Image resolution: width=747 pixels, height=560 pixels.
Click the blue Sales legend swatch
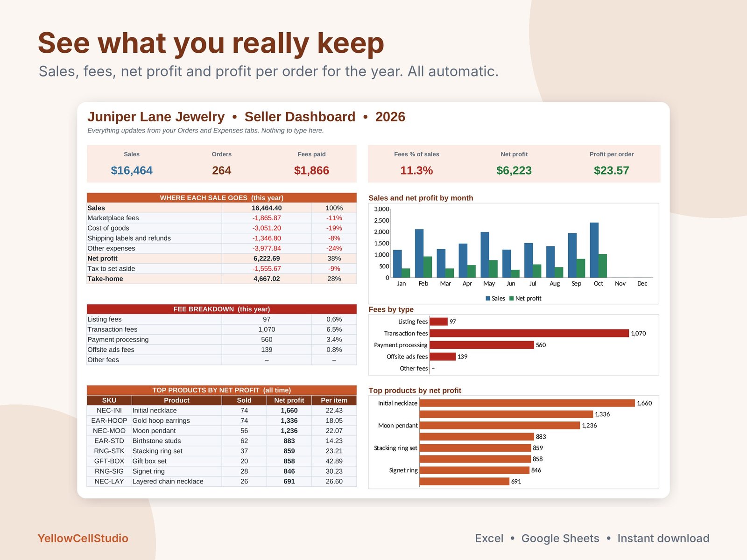point(488,298)
